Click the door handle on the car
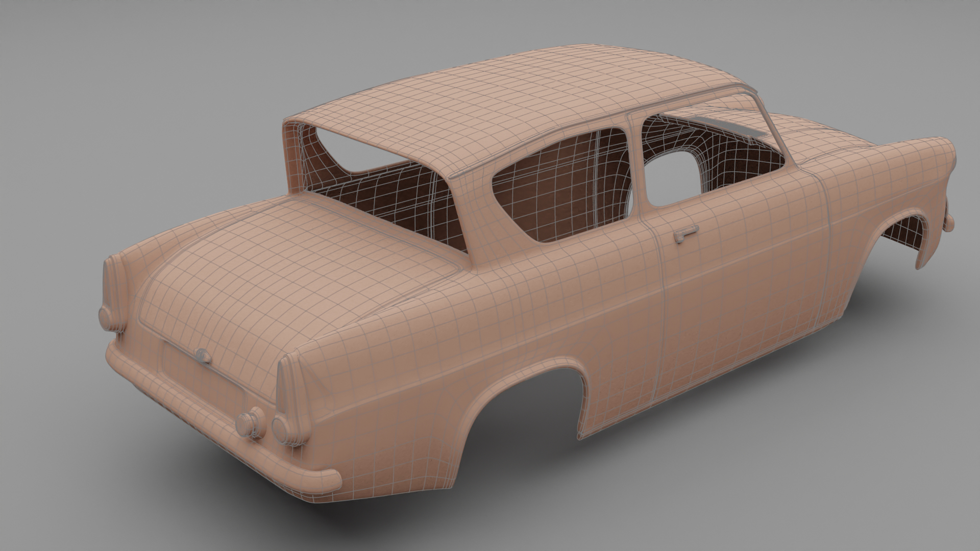This screenshot has width=980, height=551. click(685, 235)
